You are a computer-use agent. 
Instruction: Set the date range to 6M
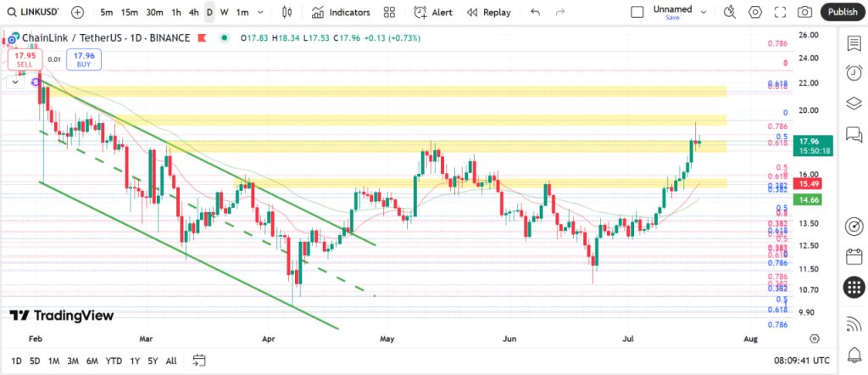point(92,361)
